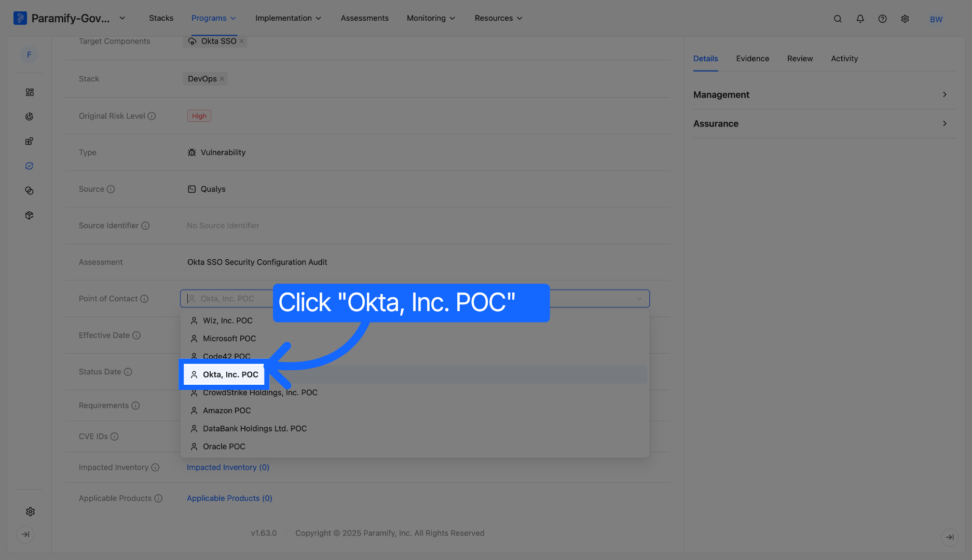
Task: Expand the left sidebar with arrow button
Action: 25,534
